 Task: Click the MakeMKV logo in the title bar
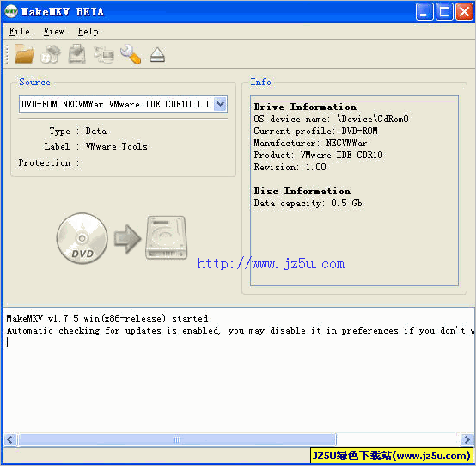coord(11,11)
